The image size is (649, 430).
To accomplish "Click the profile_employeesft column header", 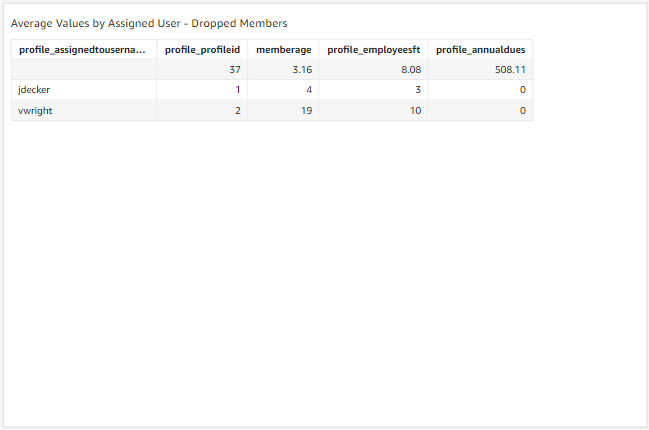I will 373,50.
